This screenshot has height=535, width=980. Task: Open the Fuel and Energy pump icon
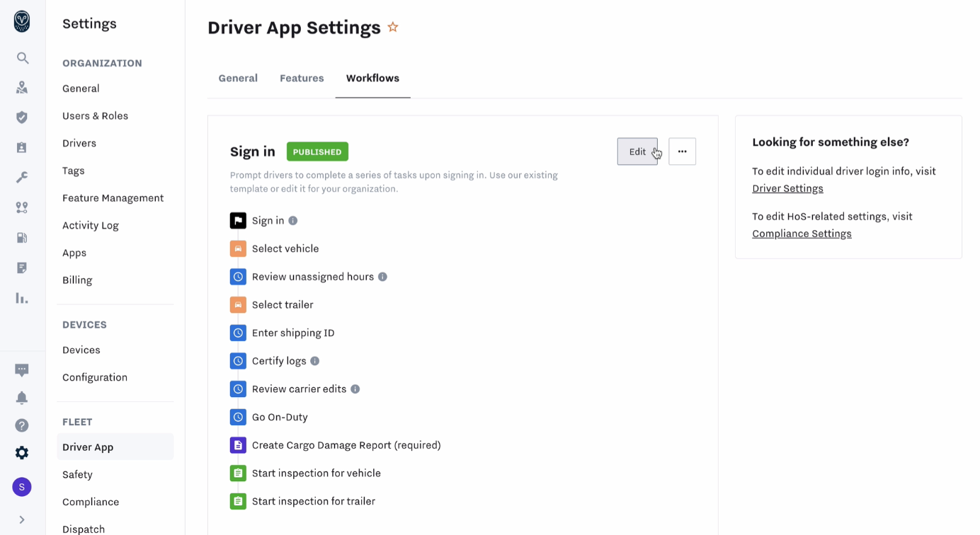22,237
